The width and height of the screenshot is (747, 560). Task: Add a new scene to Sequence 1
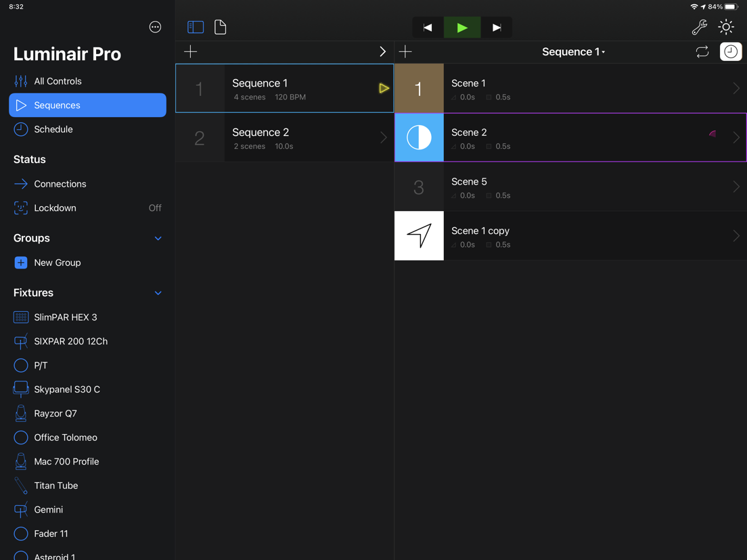(405, 51)
